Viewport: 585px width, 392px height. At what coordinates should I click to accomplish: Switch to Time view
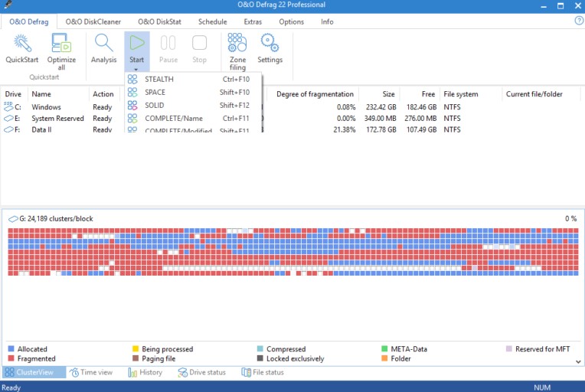(x=91, y=372)
